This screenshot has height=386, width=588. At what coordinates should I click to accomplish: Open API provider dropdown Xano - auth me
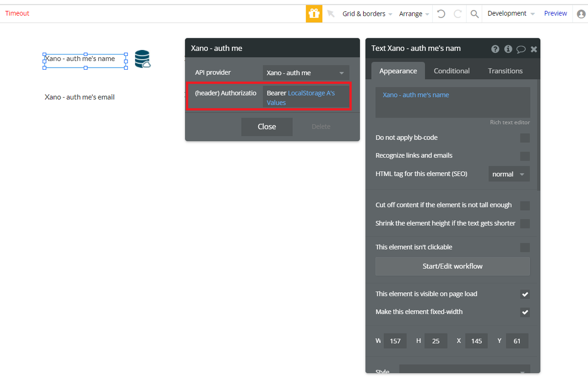click(306, 73)
